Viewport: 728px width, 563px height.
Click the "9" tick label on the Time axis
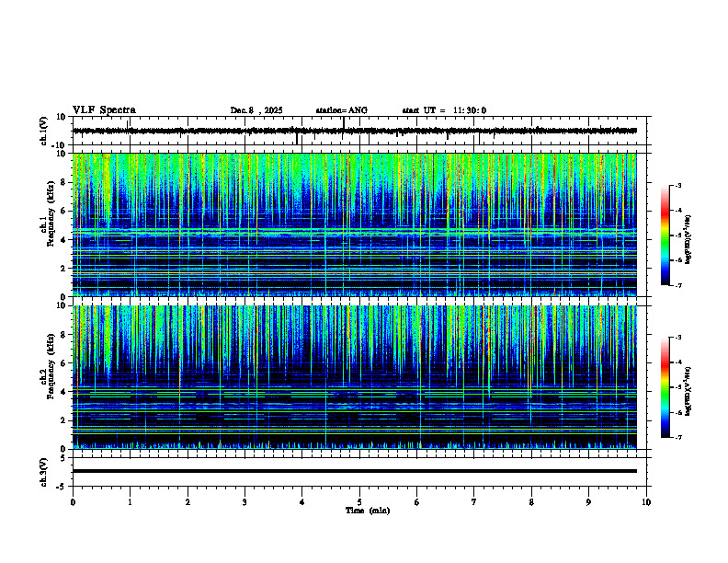coord(588,502)
